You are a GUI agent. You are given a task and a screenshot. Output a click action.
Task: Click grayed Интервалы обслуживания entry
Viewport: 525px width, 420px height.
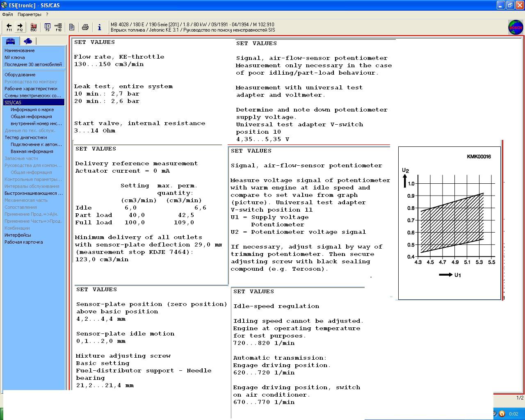pyautogui.click(x=32, y=186)
